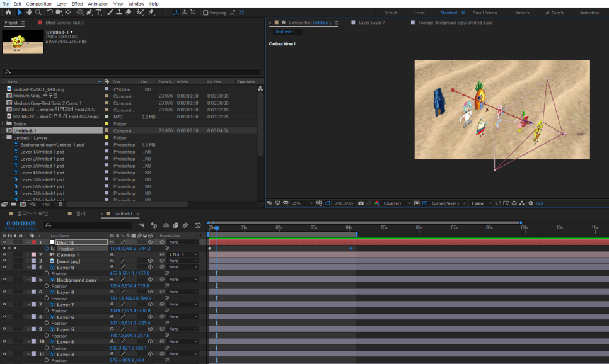Click the Motion Blur enable icon in timeline header
Screen dimensions: 609x364
[185, 225]
